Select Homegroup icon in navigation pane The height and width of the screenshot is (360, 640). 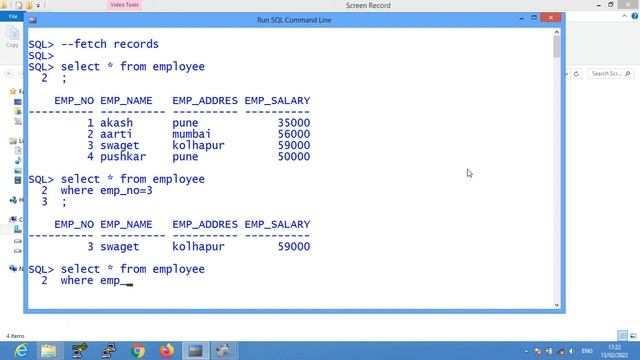coord(13,200)
